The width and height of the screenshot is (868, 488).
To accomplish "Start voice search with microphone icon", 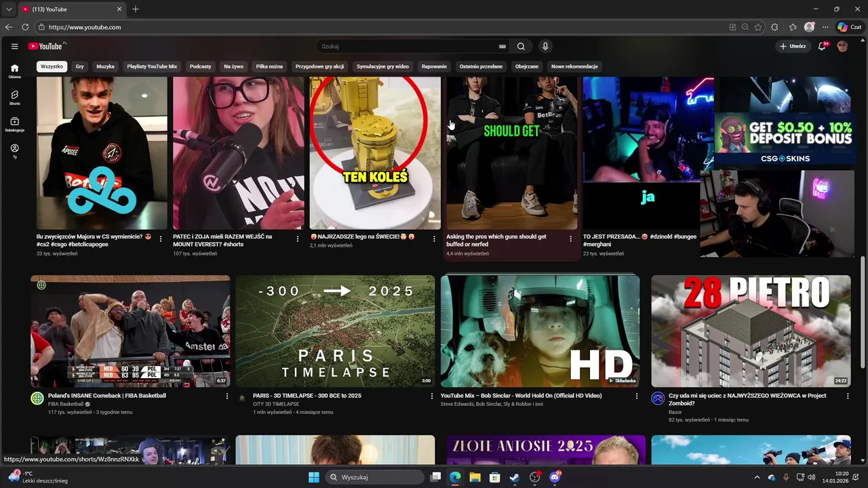I will pyautogui.click(x=545, y=46).
